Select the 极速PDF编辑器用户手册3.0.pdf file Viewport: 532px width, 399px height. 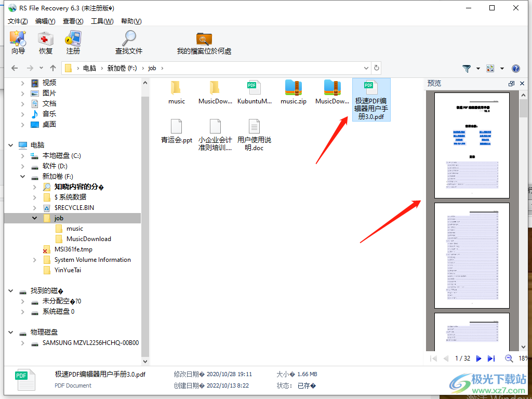click(x=371, y=100)
